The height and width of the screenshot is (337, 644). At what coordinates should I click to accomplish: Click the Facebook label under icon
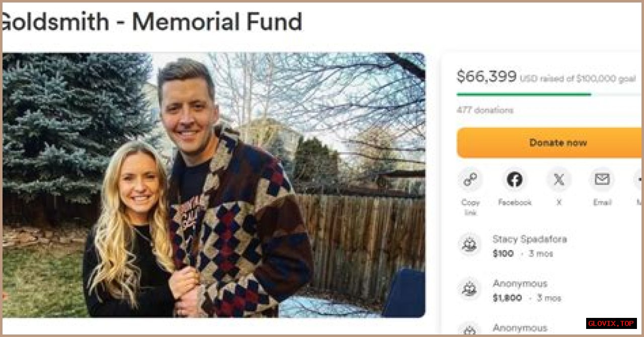[x=515, y=202]
